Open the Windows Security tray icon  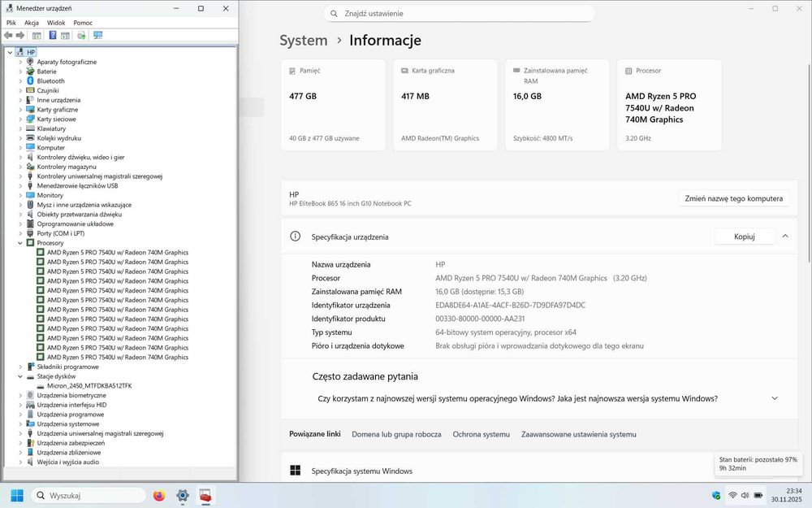[716, 495]
